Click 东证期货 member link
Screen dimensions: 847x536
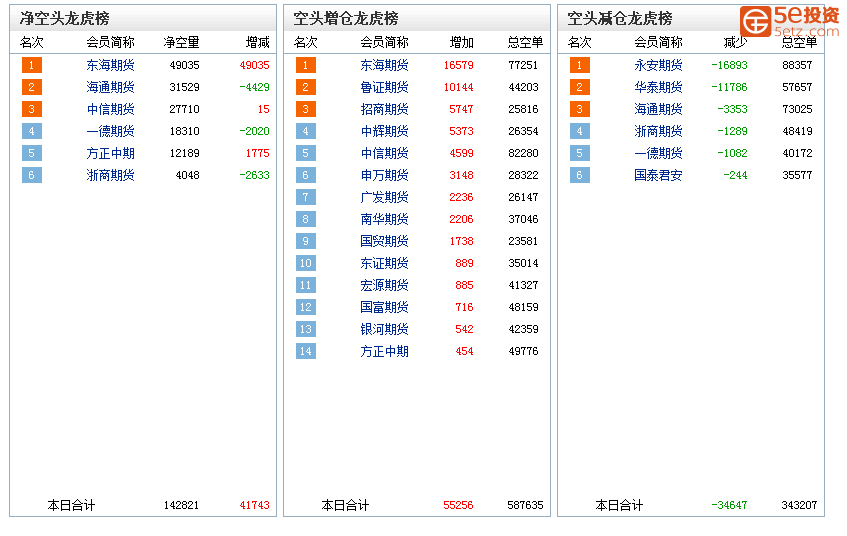coord(384,263)
